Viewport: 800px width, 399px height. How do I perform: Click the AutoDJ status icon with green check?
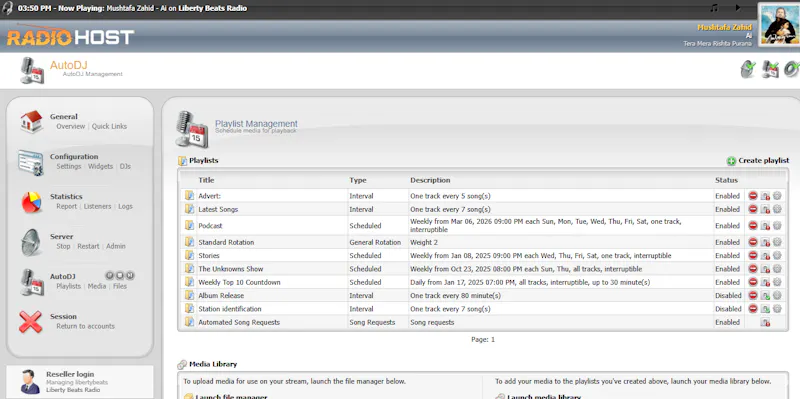[770, 69]
